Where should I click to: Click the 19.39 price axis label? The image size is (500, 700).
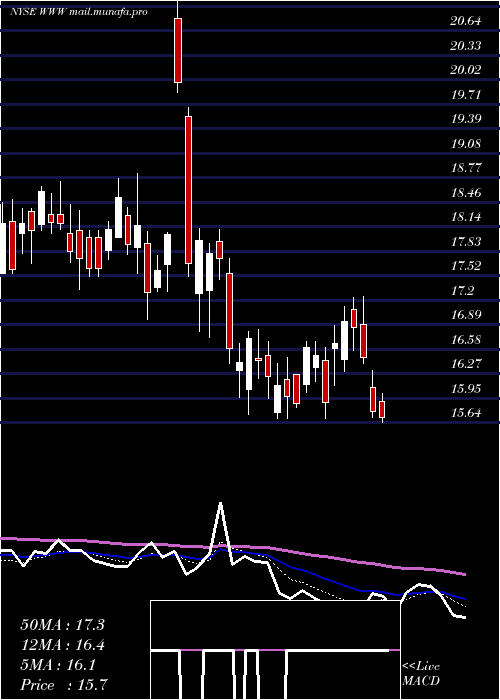466,119
